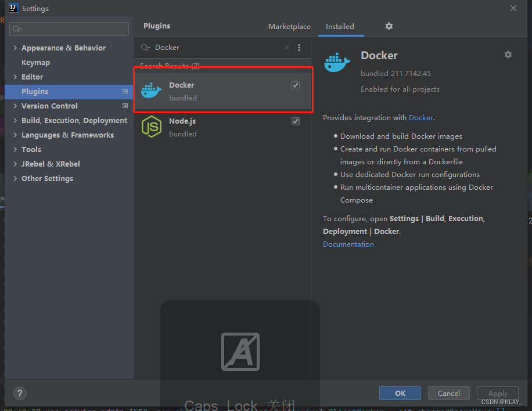Click the Docker whale icon in list
The height and width of the screenshot is (411, 532).
151,90
